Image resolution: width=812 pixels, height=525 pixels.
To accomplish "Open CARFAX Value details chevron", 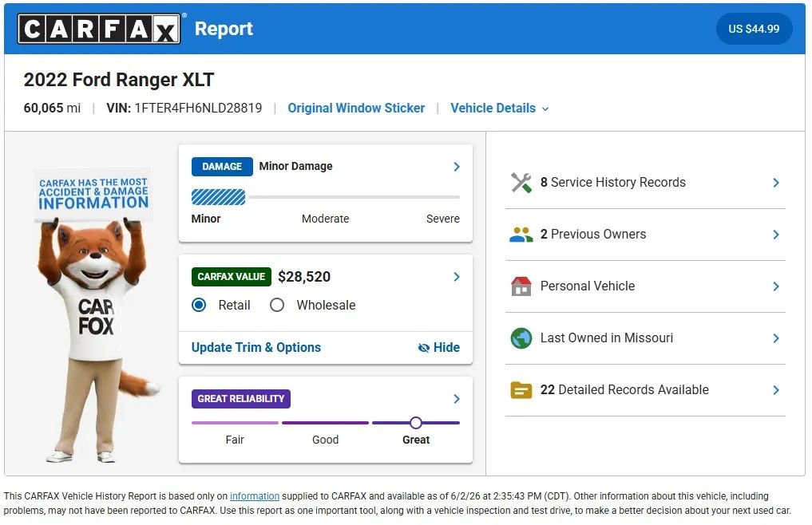I will pyautogui.click(x=456, y=277).
